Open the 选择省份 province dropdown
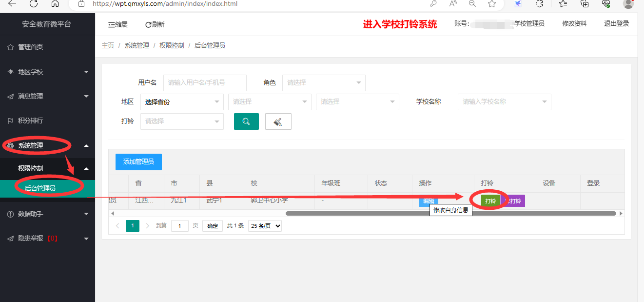The height and width of the screenshot is (302, 644). [x=182, y=102]
